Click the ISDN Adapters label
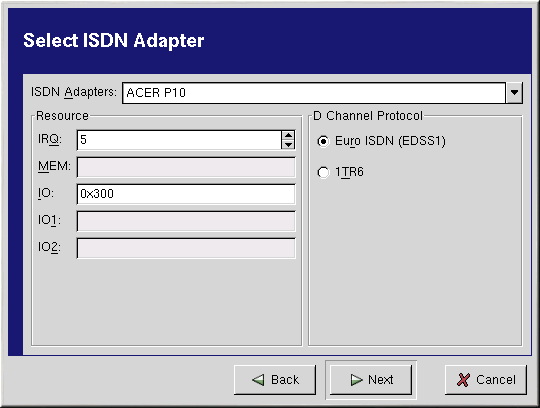This screenshot has height=408, width=540. 74,92
